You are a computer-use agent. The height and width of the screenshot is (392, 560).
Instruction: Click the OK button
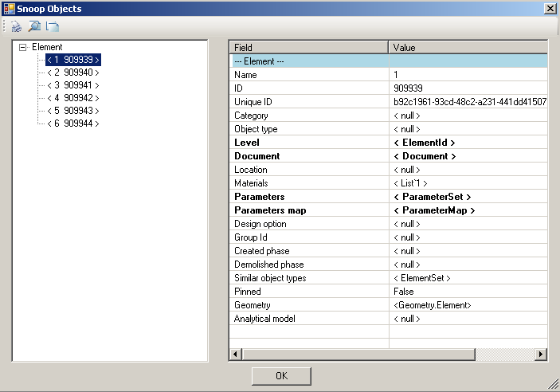pos(281,376)
